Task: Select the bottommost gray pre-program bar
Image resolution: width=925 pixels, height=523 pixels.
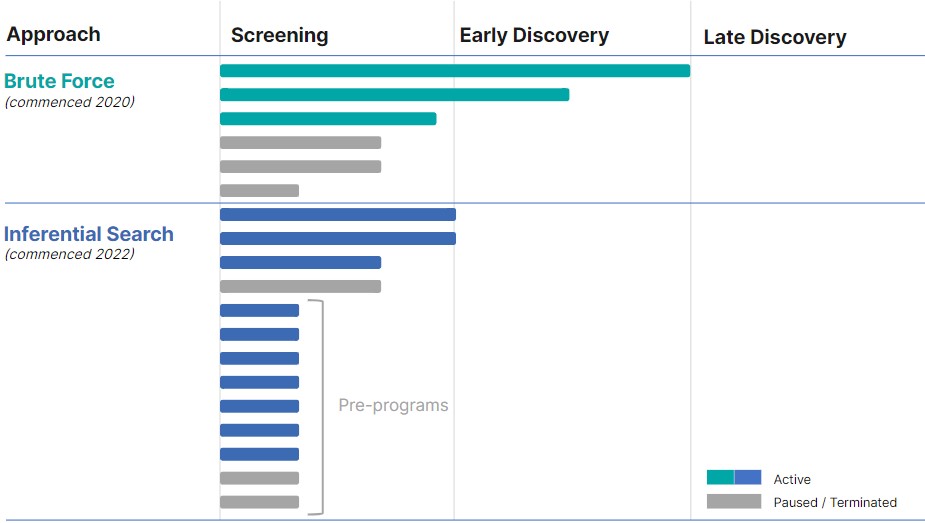Action: click(259, 502)
